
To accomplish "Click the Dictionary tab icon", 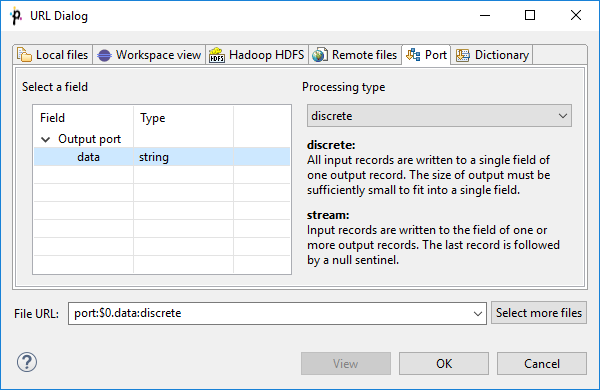I will 463,55.
